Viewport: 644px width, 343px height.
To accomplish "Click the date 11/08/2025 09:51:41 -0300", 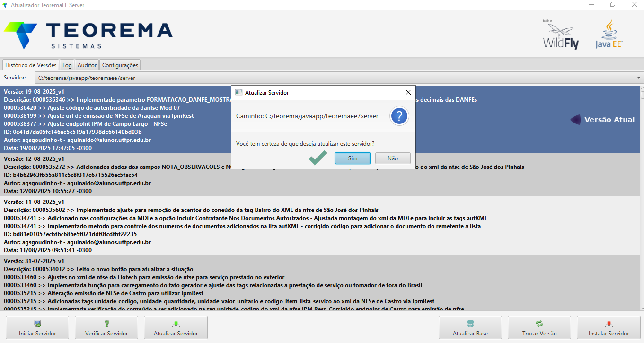I will coord(48,250).
